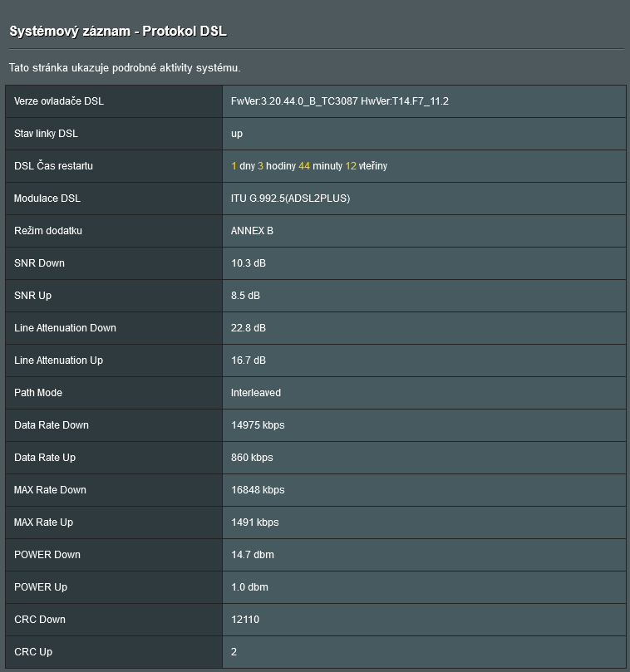Click the MAX Rate Up label
The height and width of the screenshot is (672, 630).
click(43, 522)
